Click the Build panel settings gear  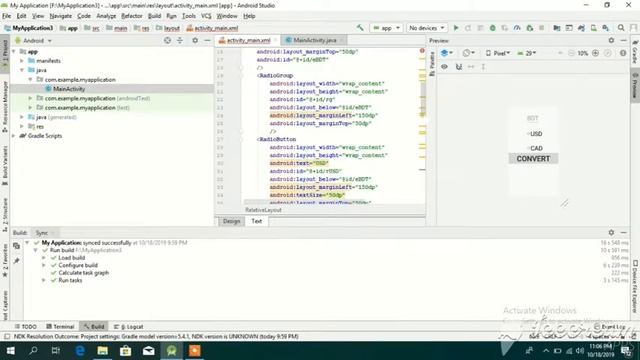[x=611, y=232]
